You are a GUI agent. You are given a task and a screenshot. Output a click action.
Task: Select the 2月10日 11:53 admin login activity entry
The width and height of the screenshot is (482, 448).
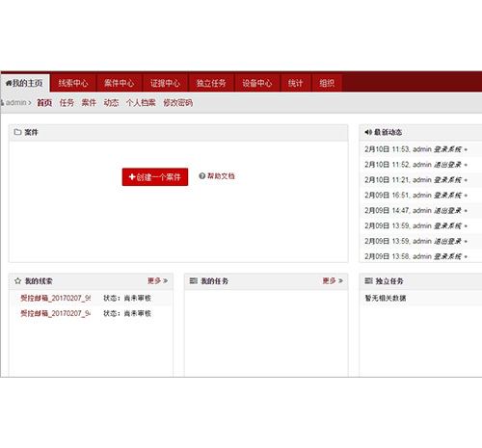click(x=415, y=149)
